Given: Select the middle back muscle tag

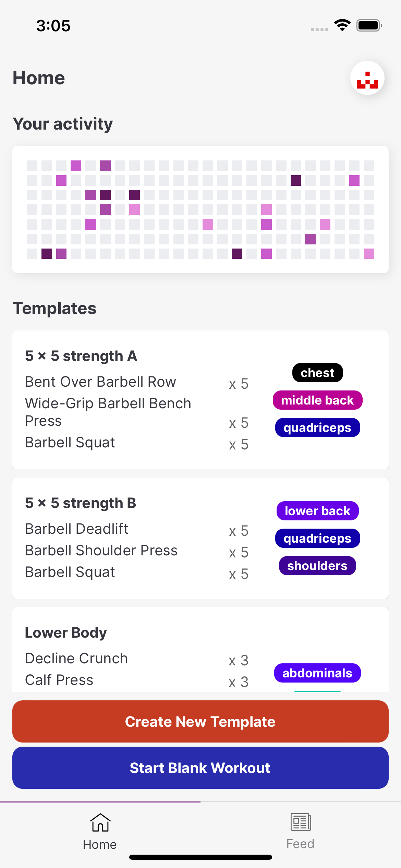Looking at the screenshot, I should click(317, 400).
